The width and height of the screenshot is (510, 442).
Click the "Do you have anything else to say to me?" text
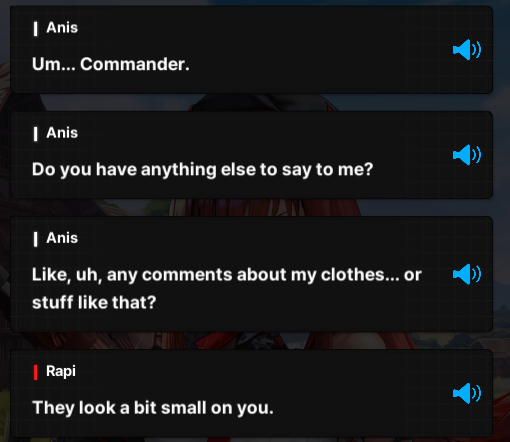[x=202, y=170]
